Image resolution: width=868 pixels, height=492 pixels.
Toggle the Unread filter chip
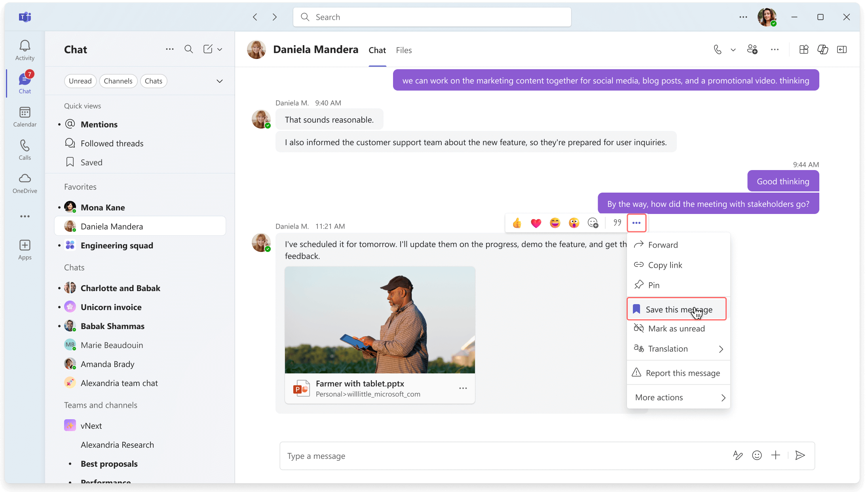[x=80, y=81]
